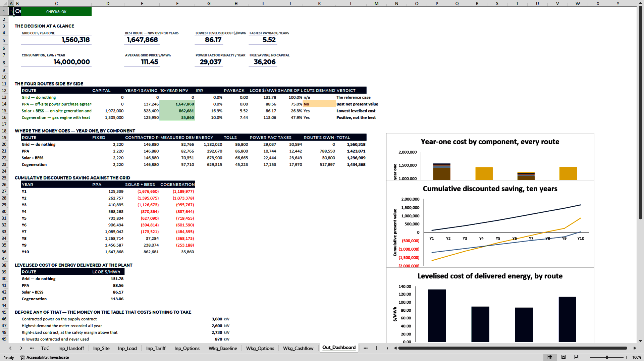
Task: Open sheet tab options menu
Action: [387, 348]
